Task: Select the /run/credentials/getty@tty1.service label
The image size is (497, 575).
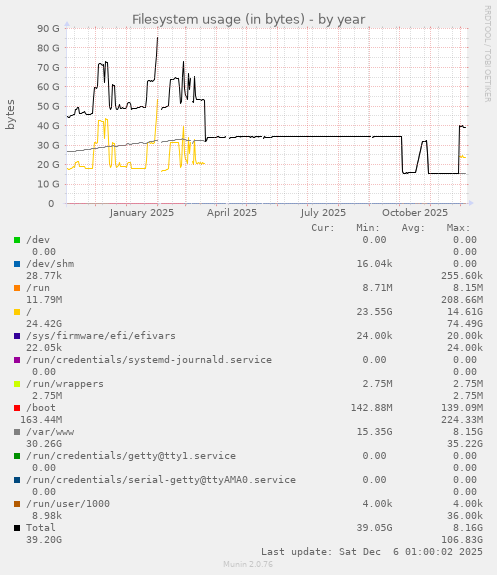Action: pyautogui.click(x=131, y=456)
